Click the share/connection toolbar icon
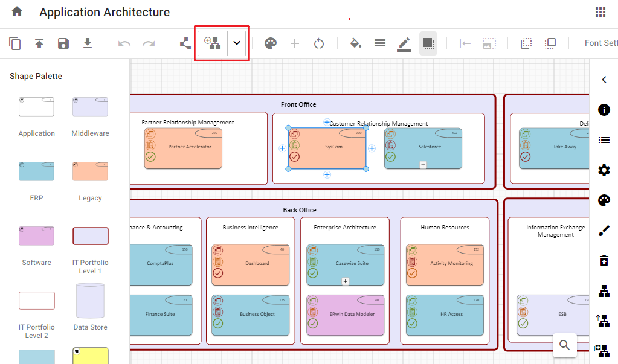 [x=185, y=43]
